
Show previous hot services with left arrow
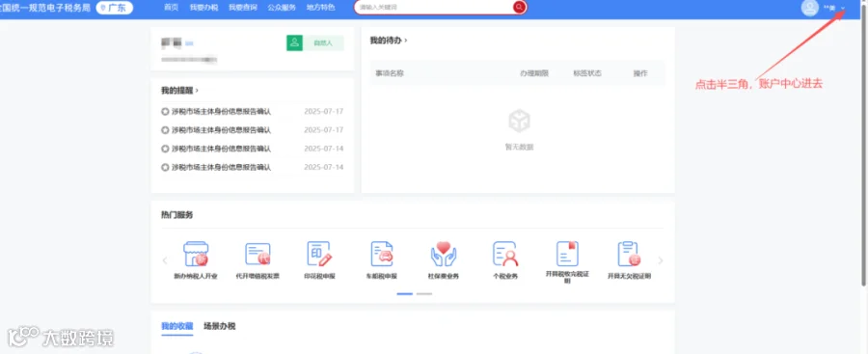click(164, 260)
